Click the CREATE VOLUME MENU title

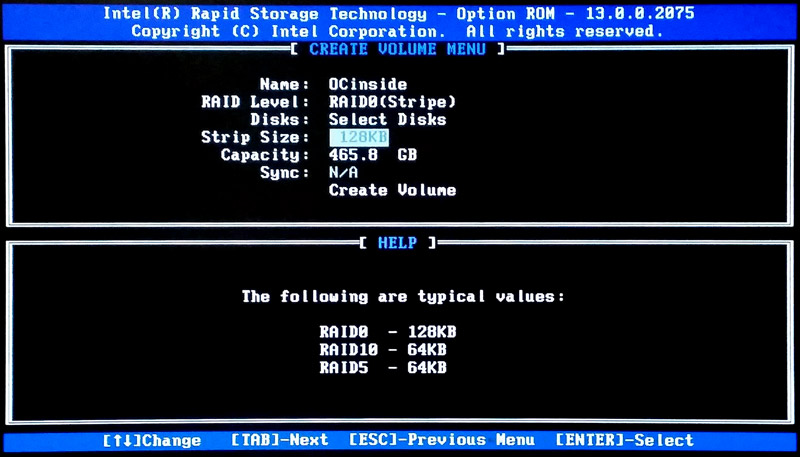click(x=397, y=49)
